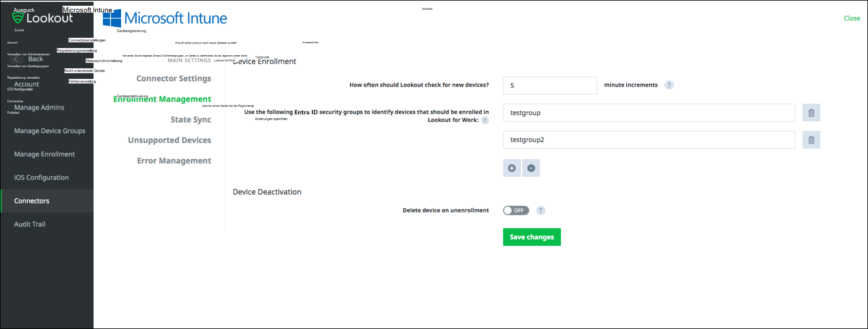Click the iOS Configuration sidebar item

[x=42, y=177]
